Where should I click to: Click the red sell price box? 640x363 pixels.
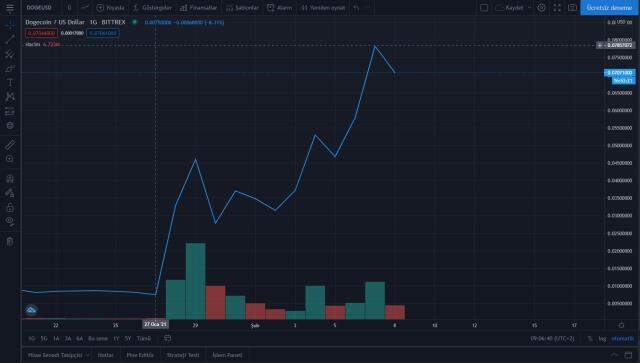[x=41, y=33]
